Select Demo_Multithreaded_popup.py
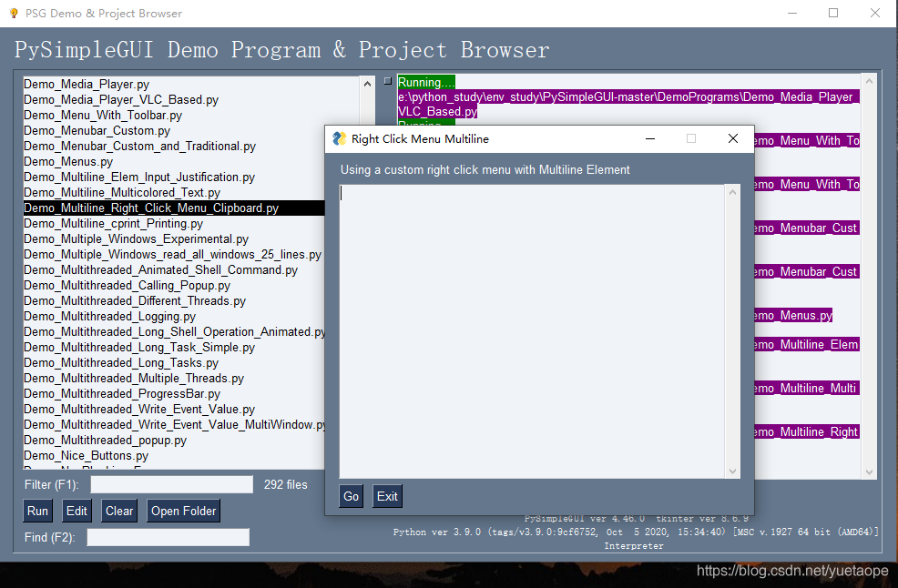Screen dimensions: 898x588 [x=105, y=440]
